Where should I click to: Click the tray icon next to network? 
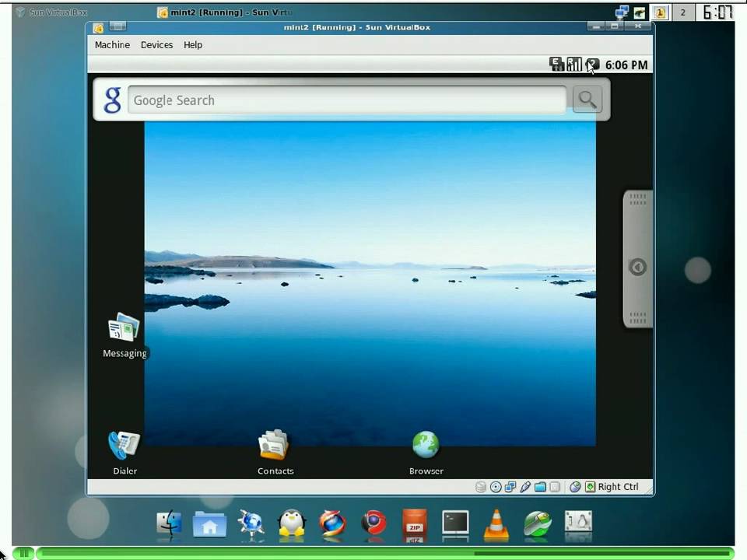(x=639, y=12)
